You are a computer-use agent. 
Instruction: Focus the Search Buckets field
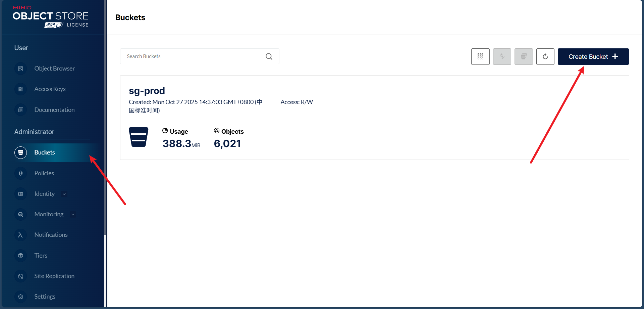[x=200, y=56]
